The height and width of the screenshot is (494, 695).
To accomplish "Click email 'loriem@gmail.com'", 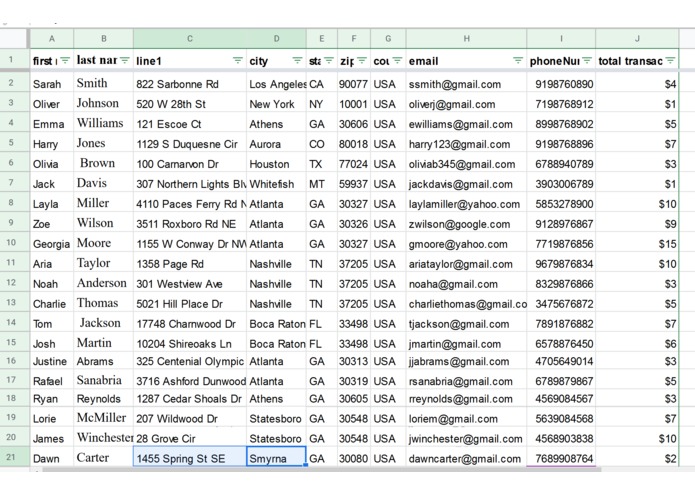I will coord(466,418).
